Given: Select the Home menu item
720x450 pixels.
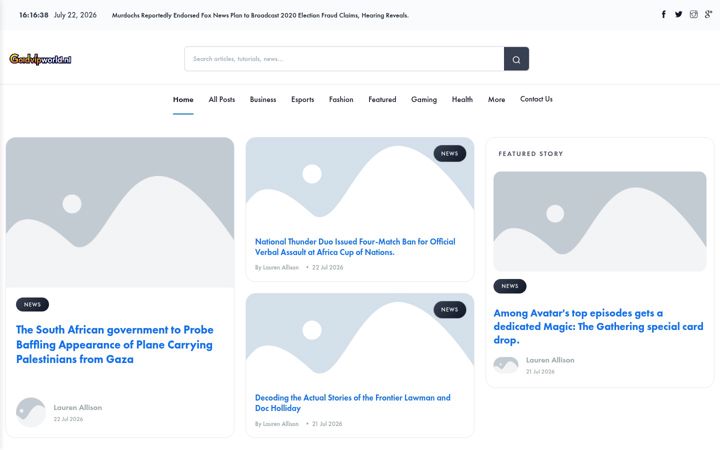Looking at the screenshot, I should tap(183, 99).
